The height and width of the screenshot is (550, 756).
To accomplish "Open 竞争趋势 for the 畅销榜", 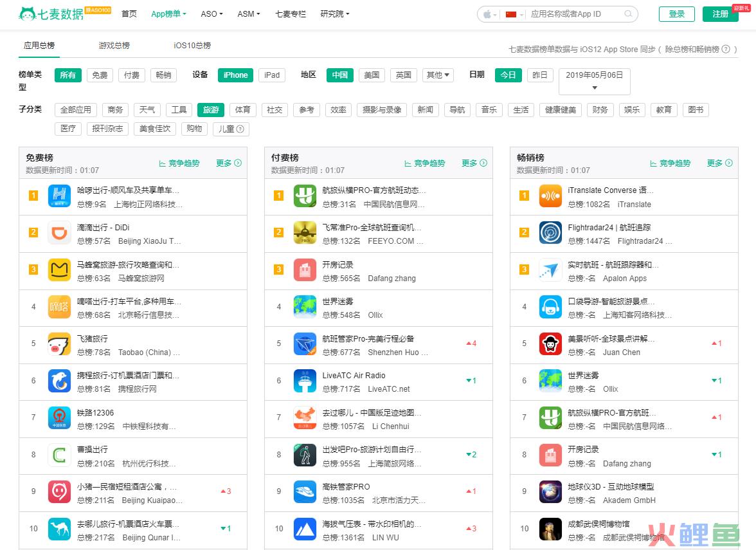I will tap(670, 163).
